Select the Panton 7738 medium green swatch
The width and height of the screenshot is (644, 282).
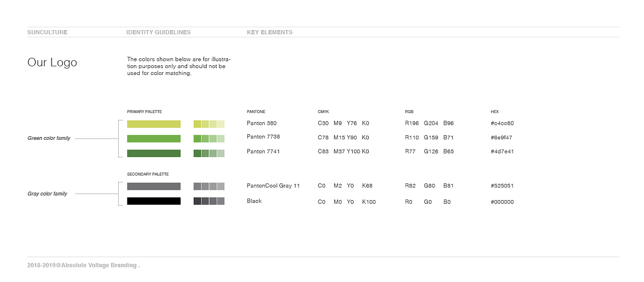153,138
